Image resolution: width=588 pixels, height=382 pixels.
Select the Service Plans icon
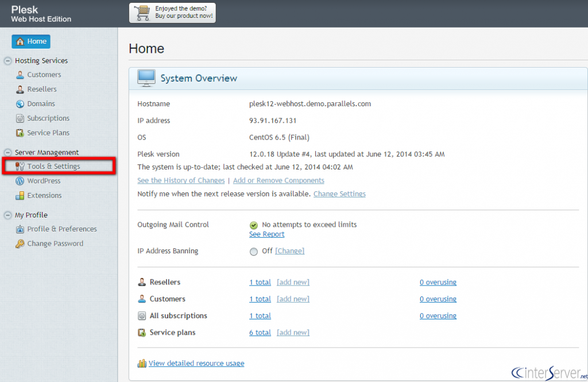point(20,133)
